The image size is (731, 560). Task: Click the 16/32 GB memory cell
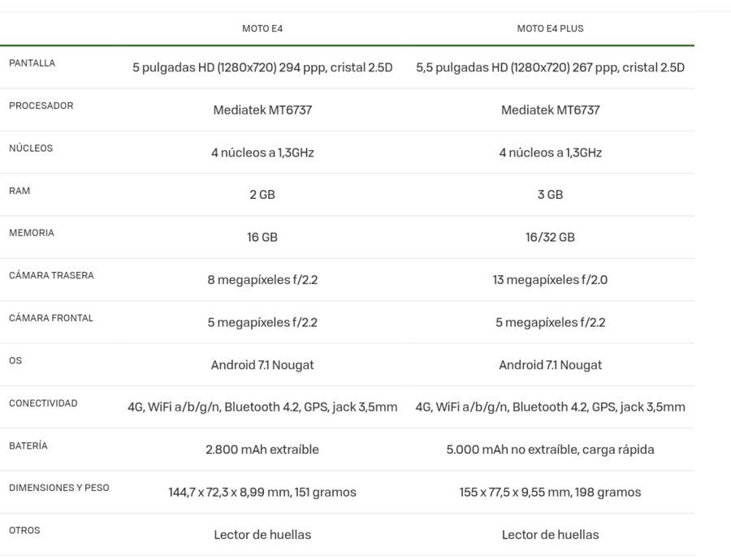pos(550,237)
